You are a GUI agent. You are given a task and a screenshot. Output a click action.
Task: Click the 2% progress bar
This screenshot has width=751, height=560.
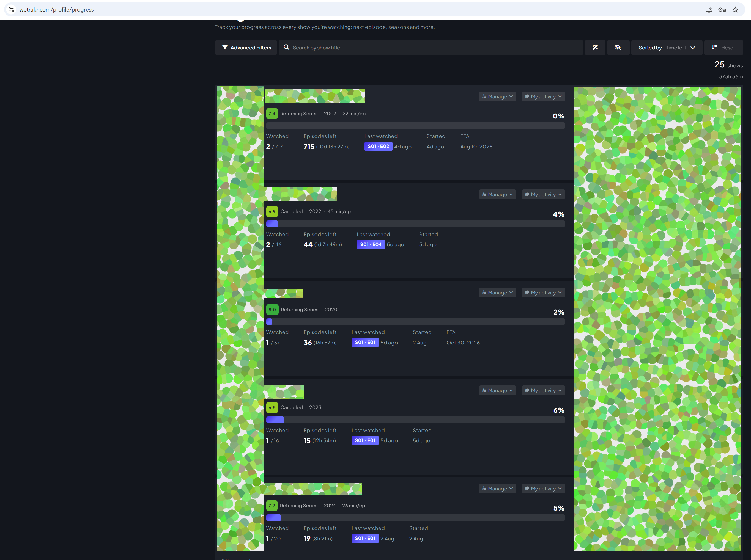416,322
